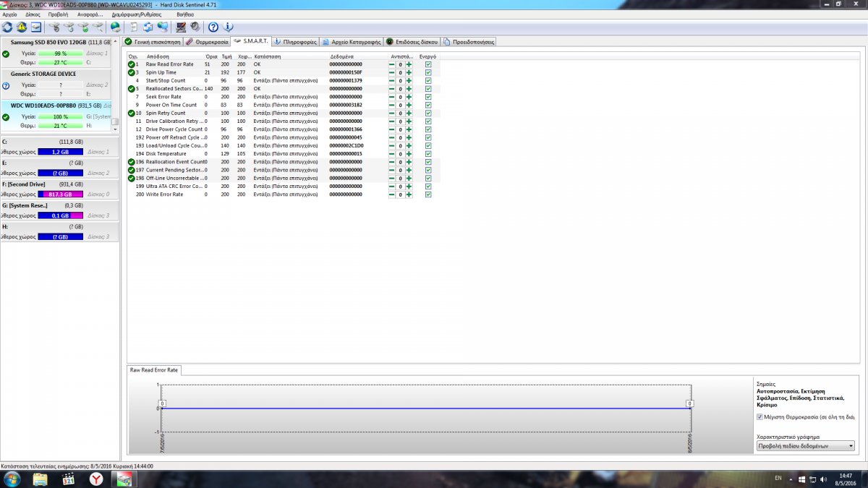This screenshot has width=868, height=488.
Task: Toggle the enabled checkbox for Drive Power Cycle Count
Action: pos(428,129)
